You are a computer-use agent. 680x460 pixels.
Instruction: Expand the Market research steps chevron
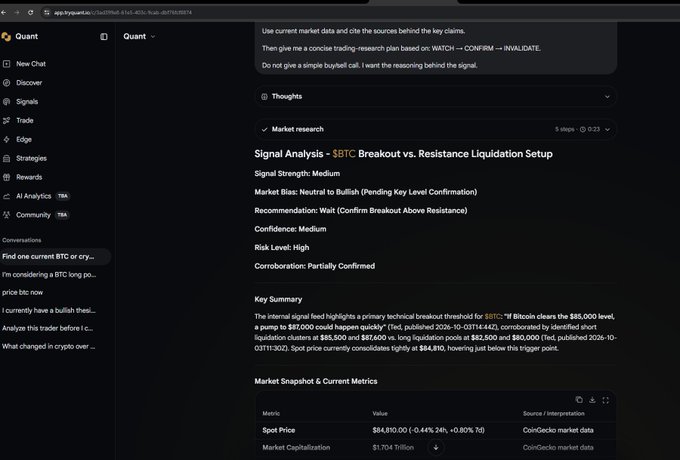point(607,129)
